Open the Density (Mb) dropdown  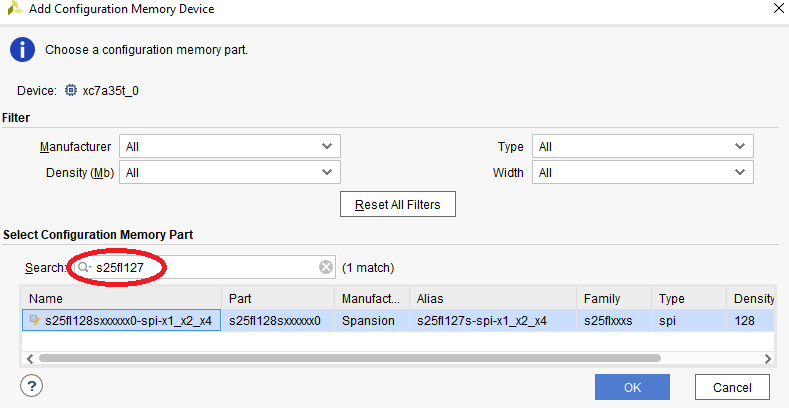229,172
